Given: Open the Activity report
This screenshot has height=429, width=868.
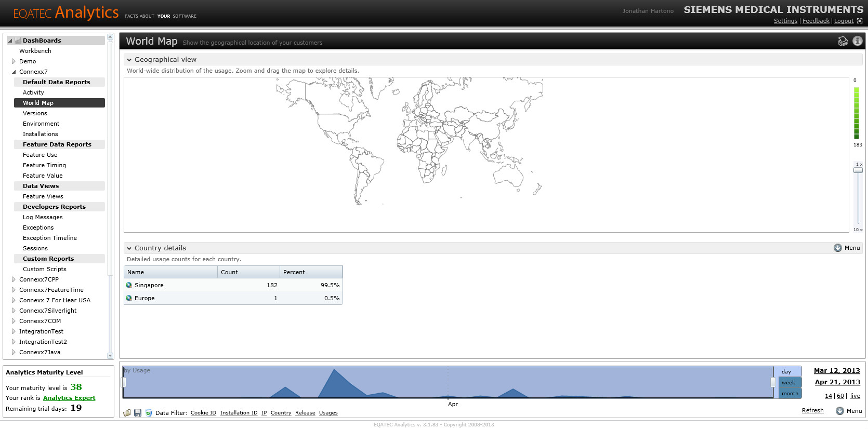Looking at the screenshot, I should coord(33,92).
